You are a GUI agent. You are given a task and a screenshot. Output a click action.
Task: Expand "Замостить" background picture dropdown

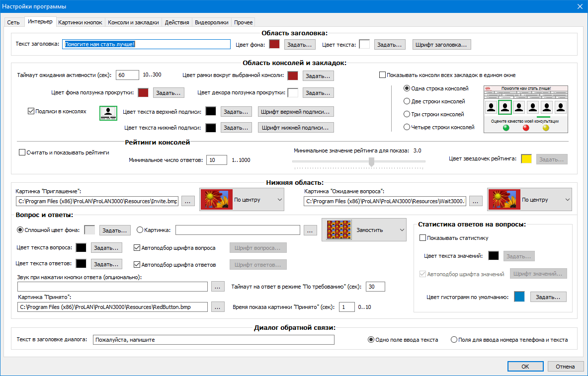click(364, 230)
